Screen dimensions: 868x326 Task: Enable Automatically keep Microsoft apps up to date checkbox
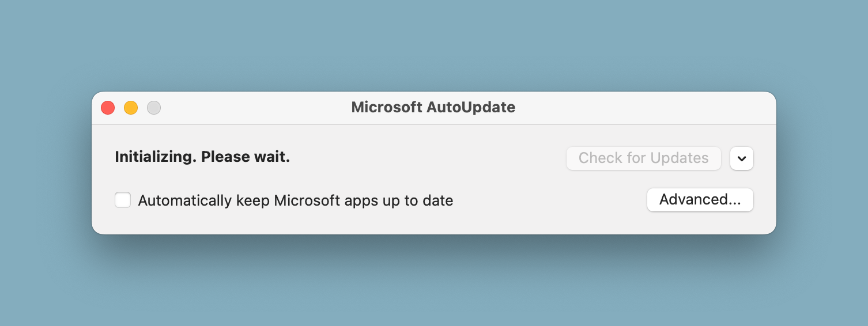[x=123, y=200]
